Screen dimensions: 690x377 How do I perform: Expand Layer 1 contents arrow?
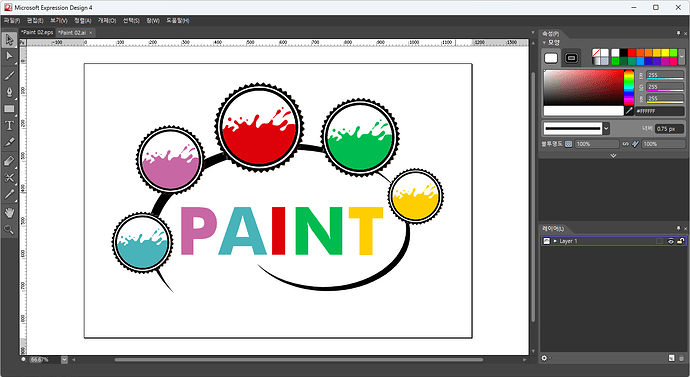pos(555,241)
